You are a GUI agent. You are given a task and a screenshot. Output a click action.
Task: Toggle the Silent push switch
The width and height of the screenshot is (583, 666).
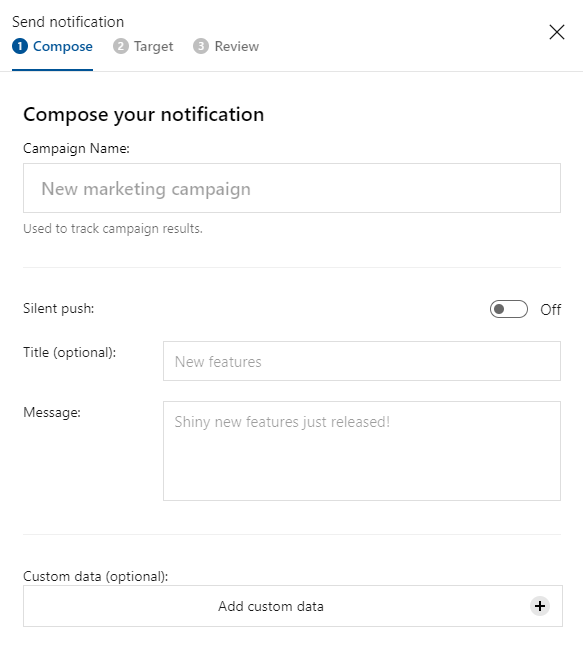tap(509, 309)
